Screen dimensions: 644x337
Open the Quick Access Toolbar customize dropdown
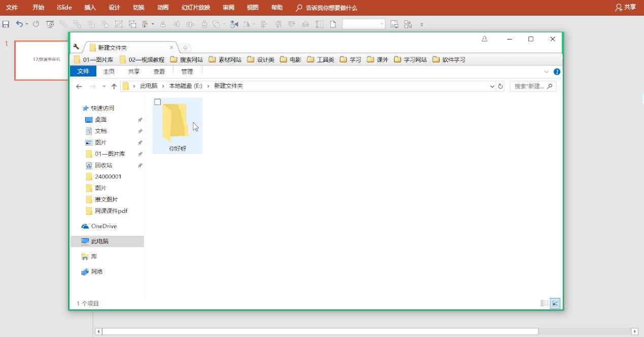pos(421,24)
